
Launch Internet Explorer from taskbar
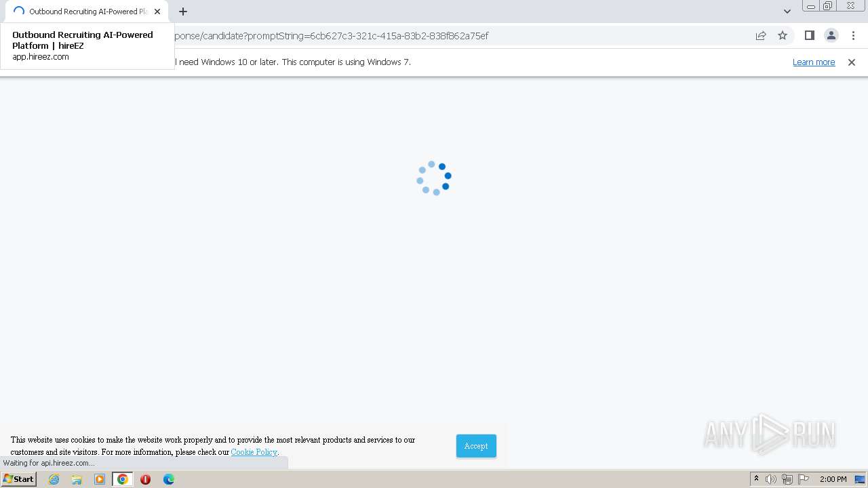54,479
